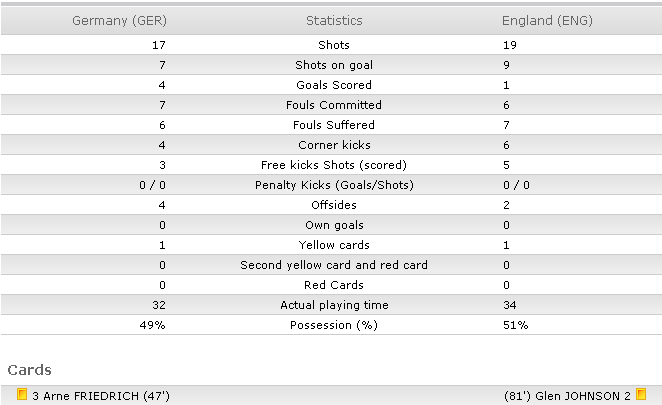662x405 pixels.
Task: Select Second yellow card and red card row
Action: [331, 265]
